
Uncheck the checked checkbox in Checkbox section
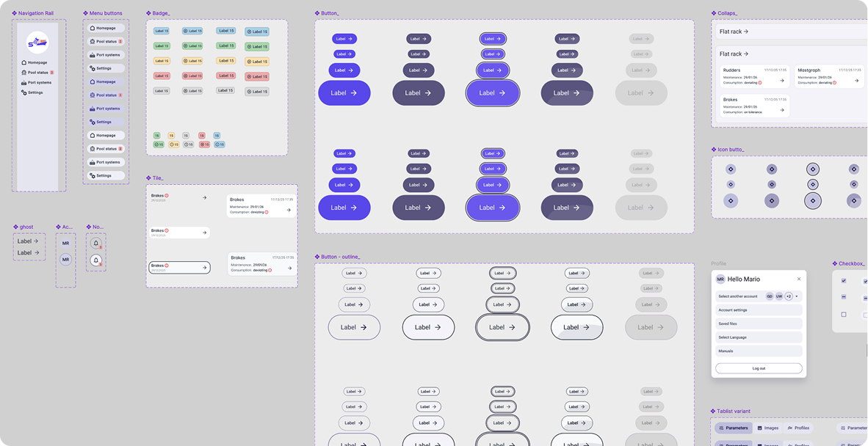tap(844, 281)
